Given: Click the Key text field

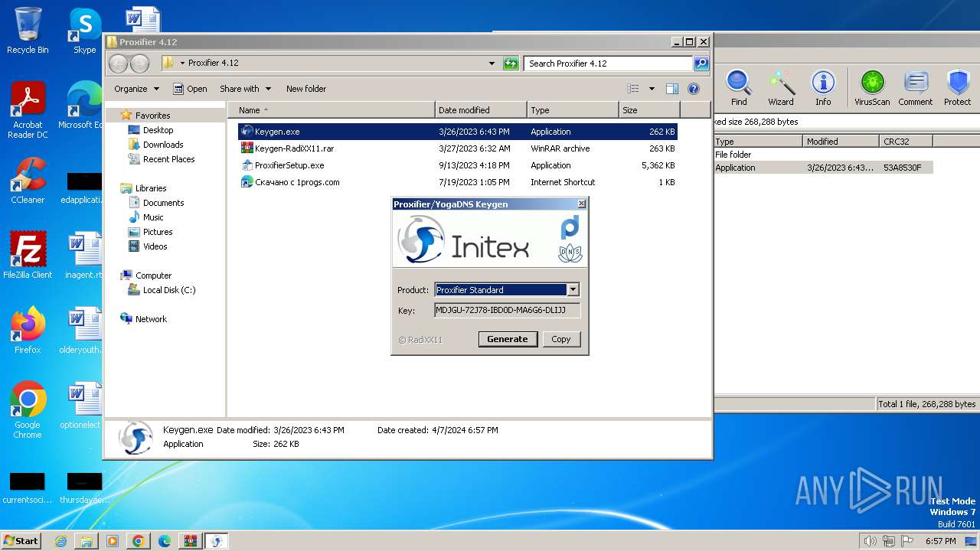Looking at the screenshot, I should (x=507, y=310).
